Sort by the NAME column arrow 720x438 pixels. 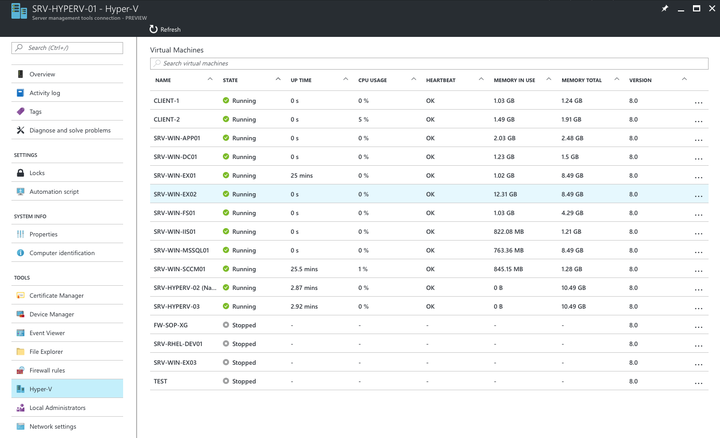tap(210, 79)
